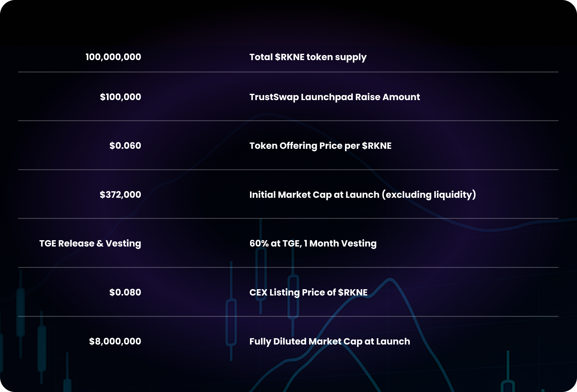The width and height of the screenshot is (577, 392).
Task: Click the $372,000 initial market cap value
Action: pyautogui.click(x=120, y=194)
